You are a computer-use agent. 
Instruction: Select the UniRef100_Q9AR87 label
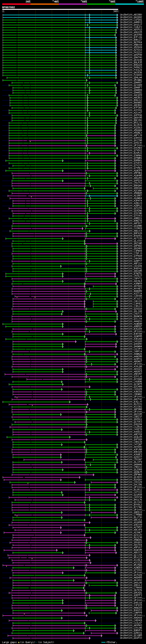pos(131,82)
